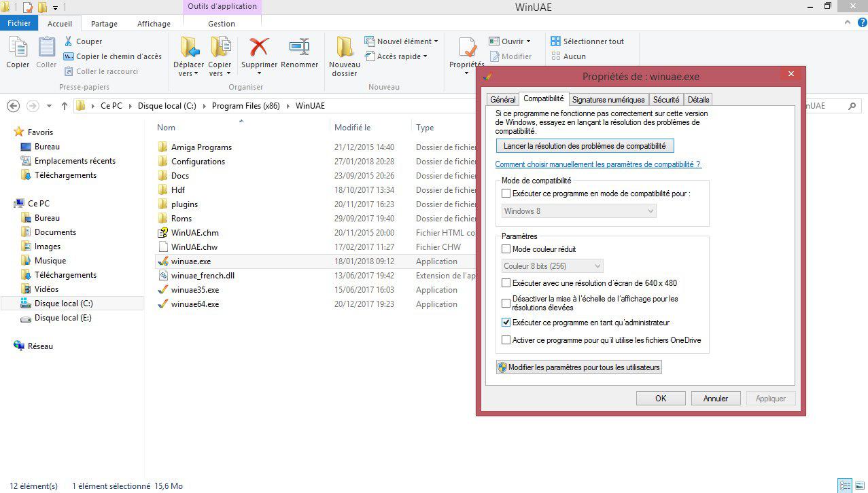Image resolution: width=868 pixels, height=493 pixels.
Task: Check run at 640 x 480 resolution
Action: (x=506, y=283)
